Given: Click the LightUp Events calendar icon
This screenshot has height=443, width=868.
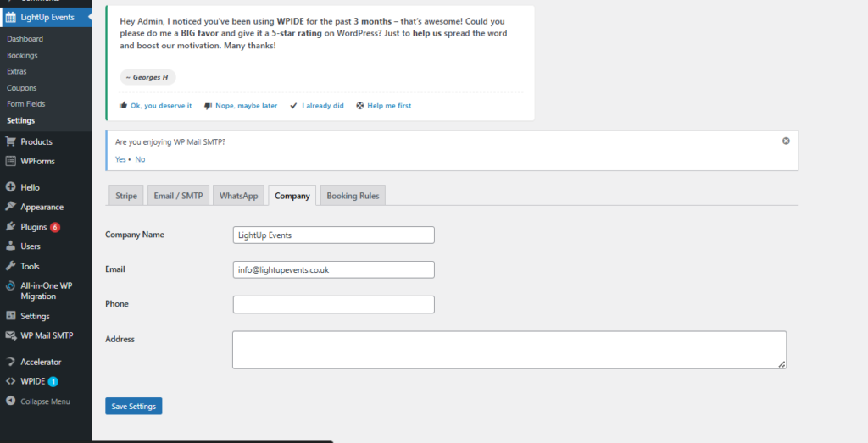Looking at the screenshot, I should pos(10,17).
